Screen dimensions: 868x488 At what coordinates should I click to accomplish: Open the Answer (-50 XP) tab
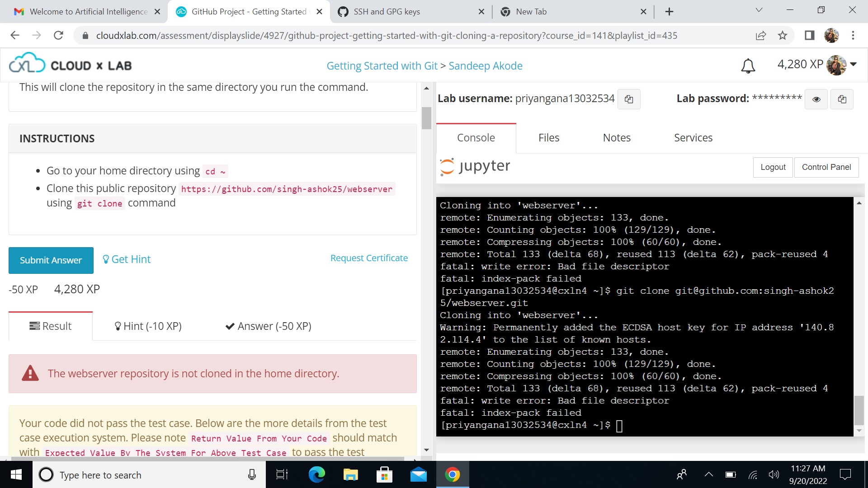[x=269, y=326]
